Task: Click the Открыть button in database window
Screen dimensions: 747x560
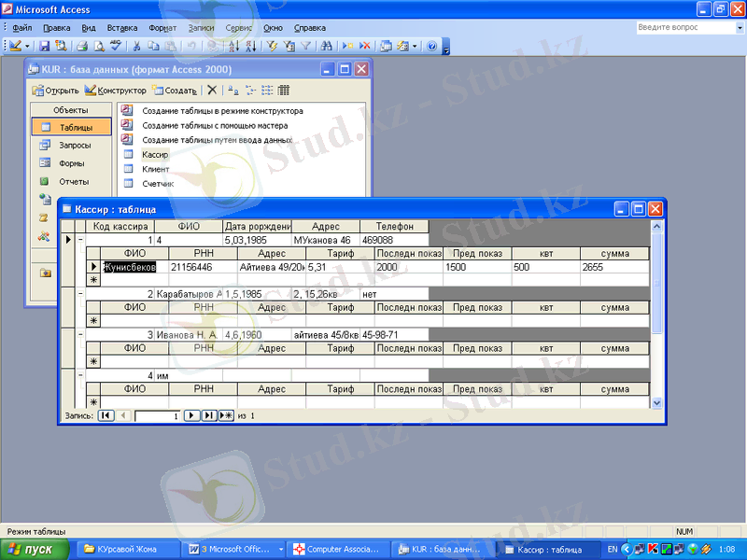Action: click(x=55, y=91)
